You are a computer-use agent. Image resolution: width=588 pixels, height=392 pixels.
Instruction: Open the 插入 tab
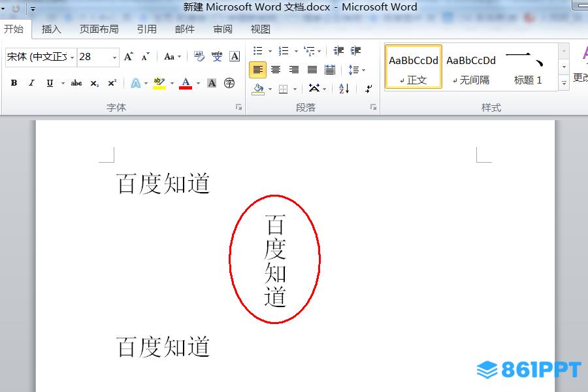(x=52, y=29)
